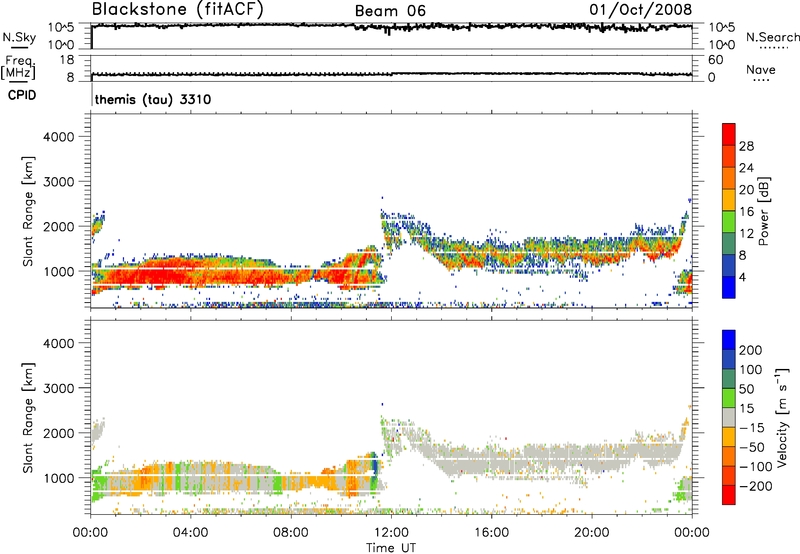Click the 'Blackstone (fitACF)' title text
Screen dimensions: 800x554
178,9
